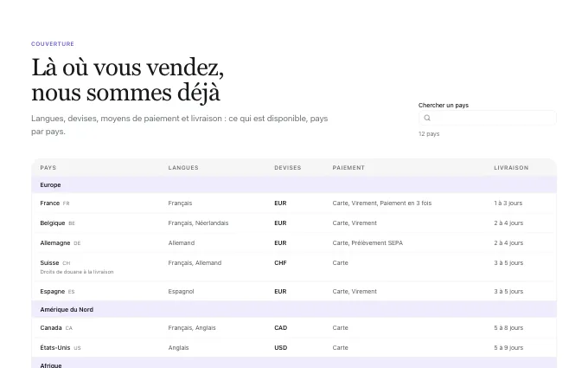Click the LIVRAISON column header
This screenshot has width=588, height=368.
click(511, 167)
